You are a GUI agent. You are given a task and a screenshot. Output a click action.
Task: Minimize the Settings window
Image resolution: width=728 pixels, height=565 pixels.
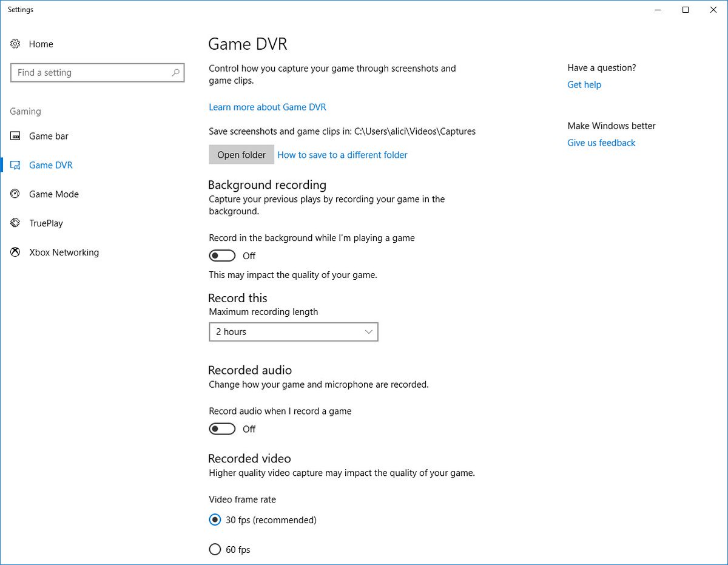pyautogui.click(x=658, y=10)
